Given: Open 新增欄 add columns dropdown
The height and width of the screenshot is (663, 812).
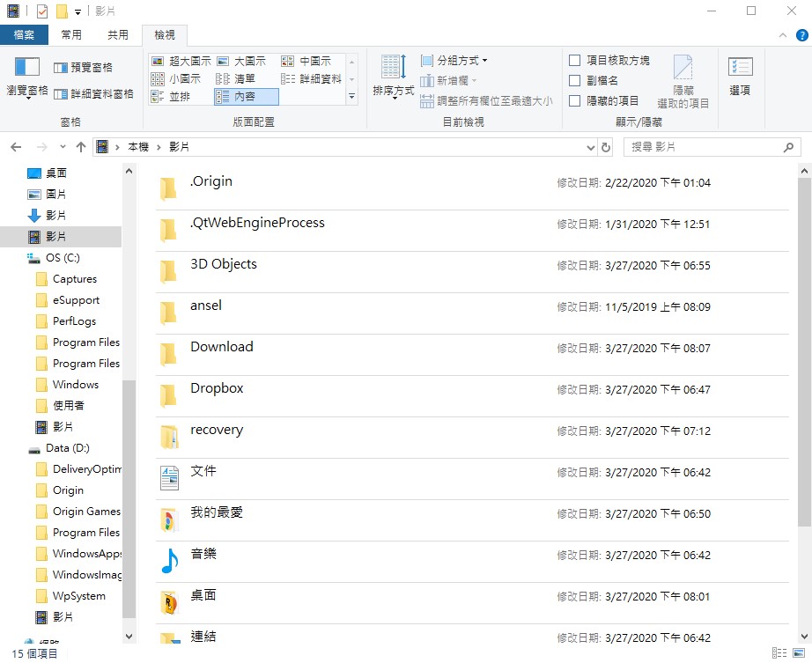Looking at the screenshot, I should (x=448, y=81).
